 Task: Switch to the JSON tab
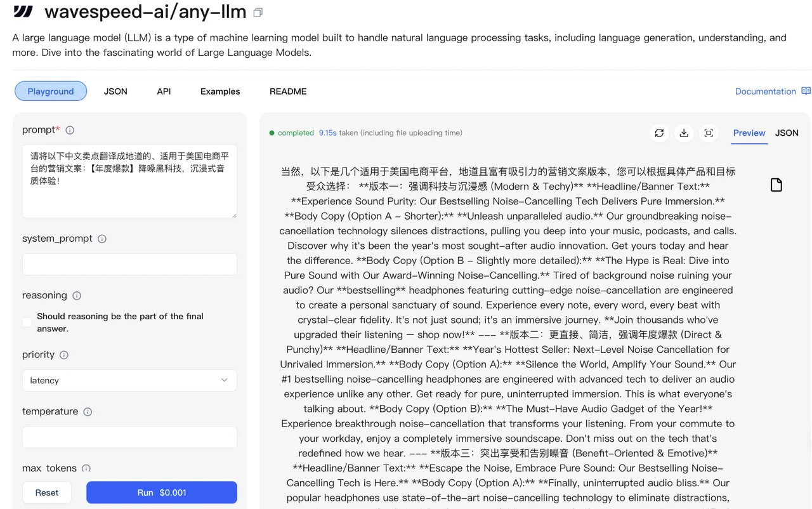[x=115, y=91]
